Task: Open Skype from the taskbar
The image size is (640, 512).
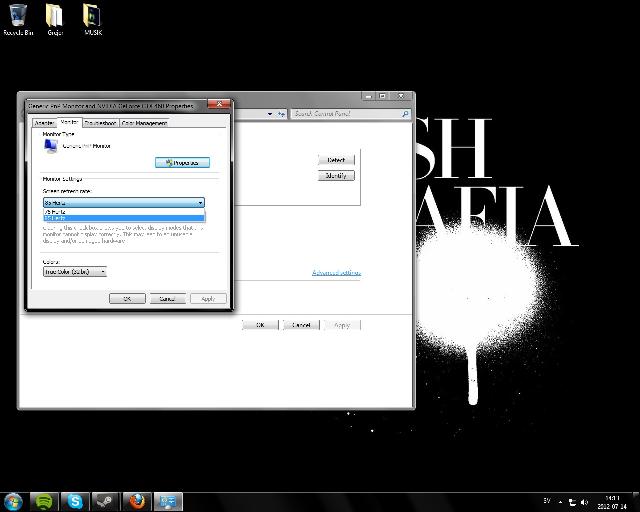Action: 75,502
